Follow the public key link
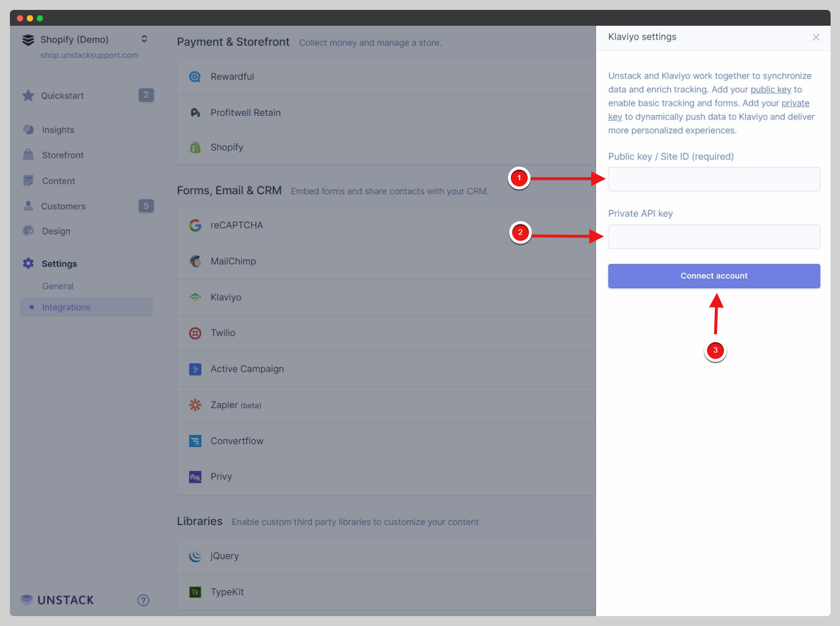Viewport: 840px width, 626px height. click(771, 90)
